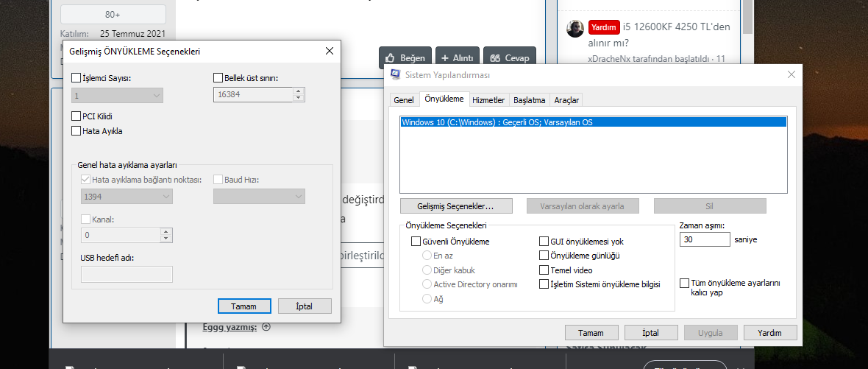Click the red Yardım thread tag
The width and height of the screenshot is (868, 369).
coord(604,27)
